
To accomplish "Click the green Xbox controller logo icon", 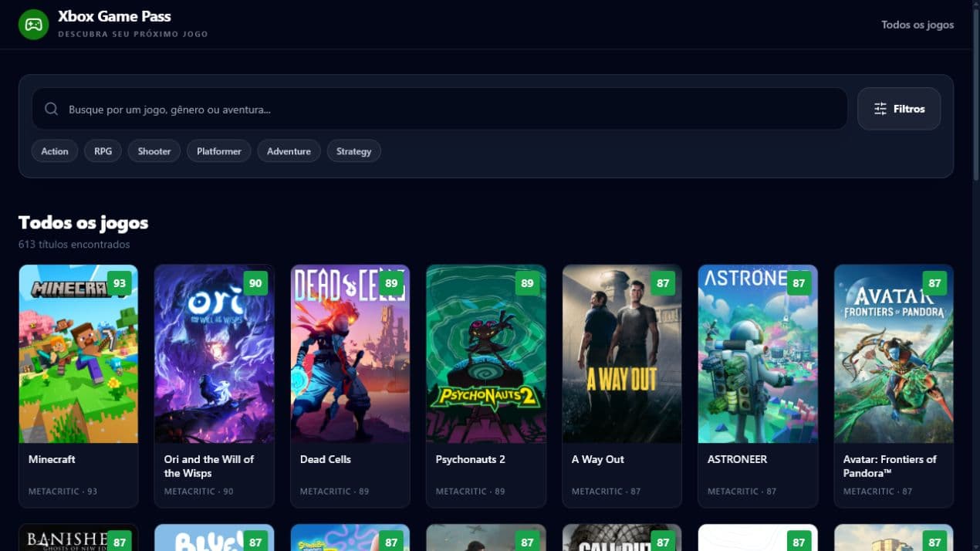I will click(x=33, y=25).
